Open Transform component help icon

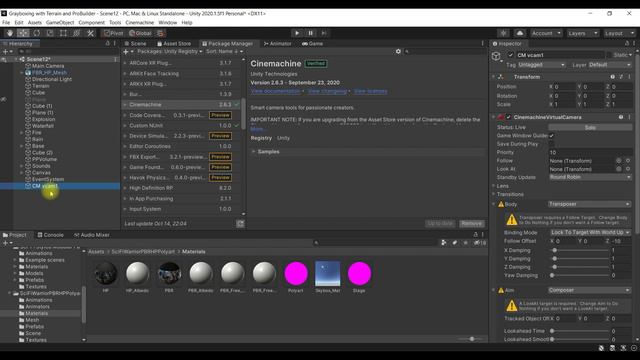point(613,77)
